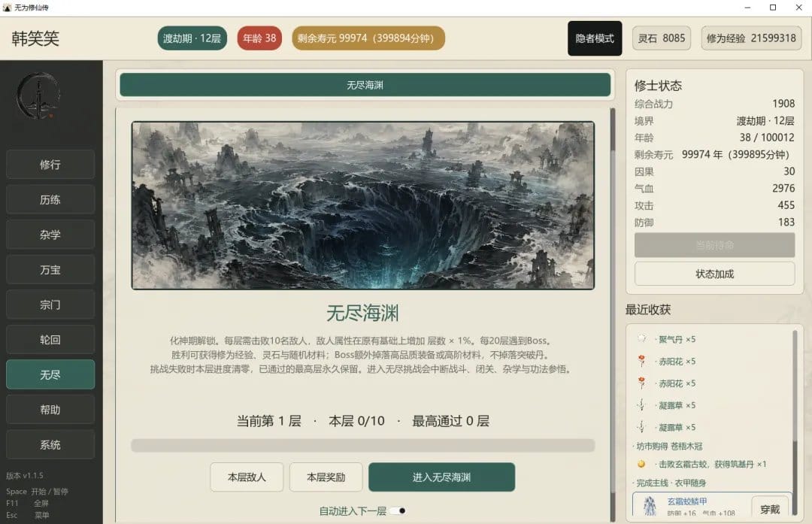812x524 pixels.
Task: Click the 击败玄霜古蛟 获得筑基丹 entry
Action: click(710, 464)
